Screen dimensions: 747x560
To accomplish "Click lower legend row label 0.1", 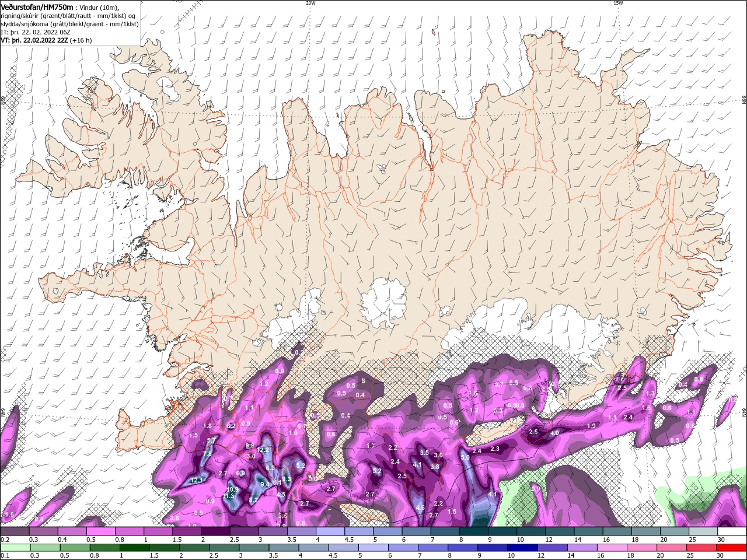I will (x=5, y=556).
